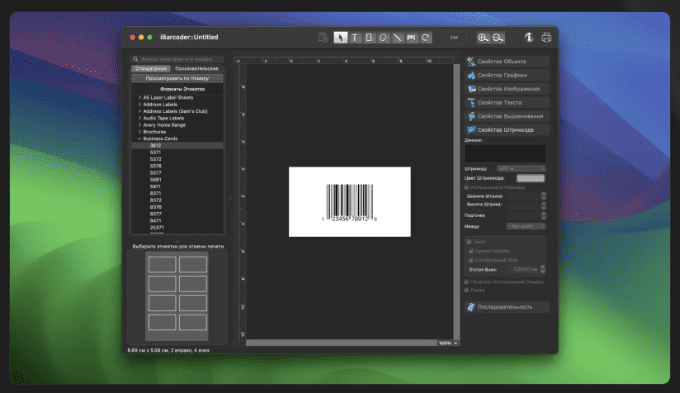The width and height of the screenshot is (680, 393).
Task: Open the Свойства Штрихкода section label
Action: (x=506, y=130)
